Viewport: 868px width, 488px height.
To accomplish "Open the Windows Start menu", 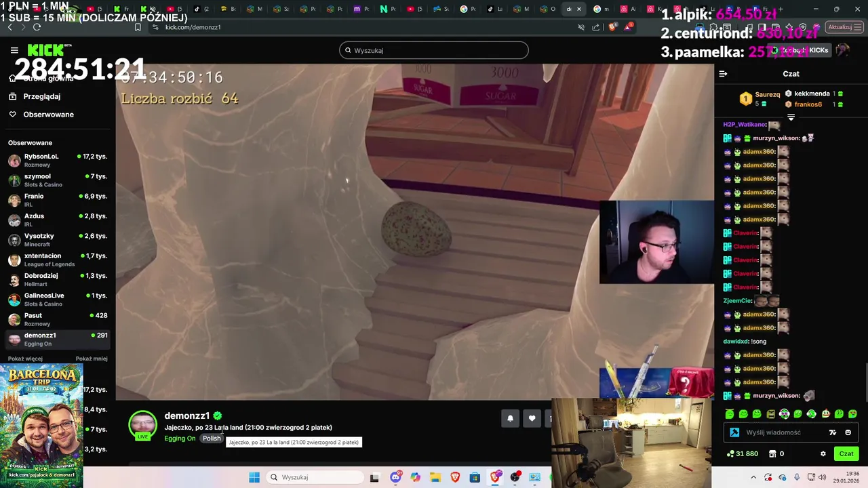I will (x=254, y=477).
